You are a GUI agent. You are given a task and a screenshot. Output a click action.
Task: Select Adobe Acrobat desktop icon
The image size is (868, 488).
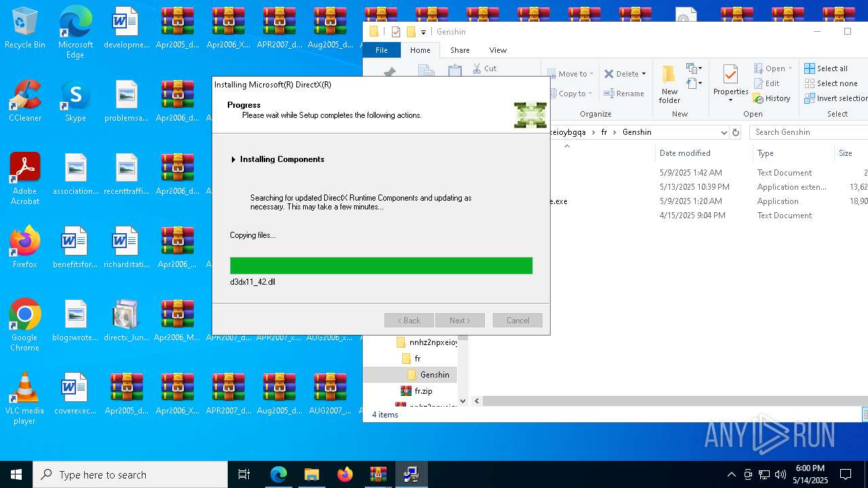click(x=25, y=179)
